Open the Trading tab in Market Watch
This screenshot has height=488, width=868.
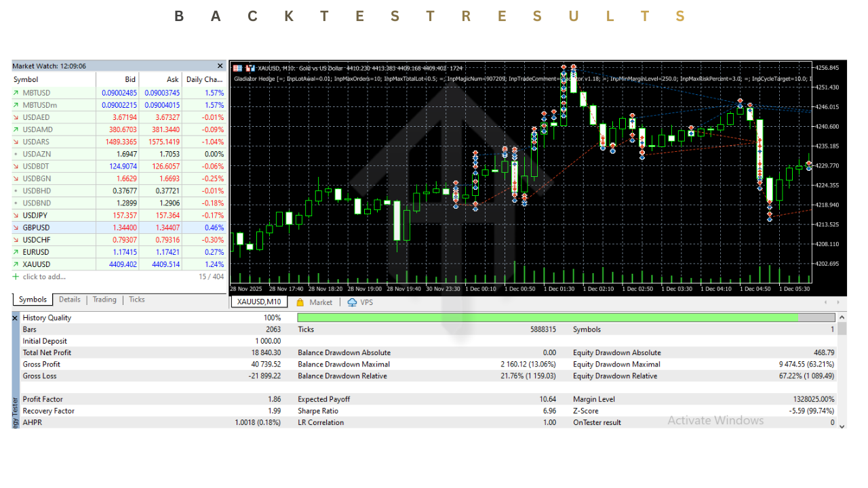tap(104, 300)
